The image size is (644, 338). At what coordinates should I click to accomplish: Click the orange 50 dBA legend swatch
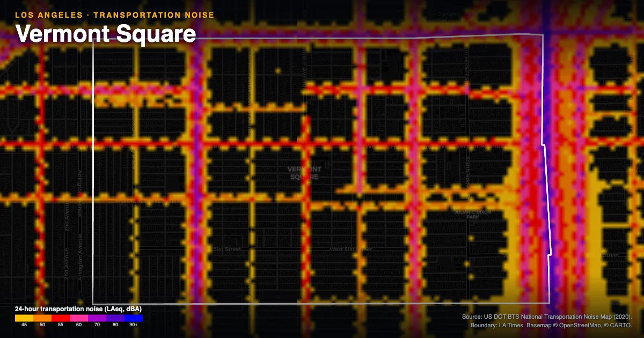(42, 318)
